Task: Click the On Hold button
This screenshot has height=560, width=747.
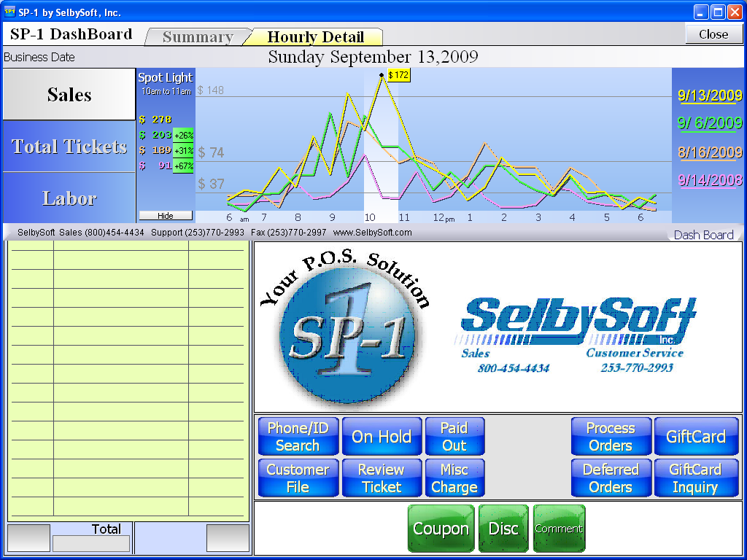Action: pos(382,436)
